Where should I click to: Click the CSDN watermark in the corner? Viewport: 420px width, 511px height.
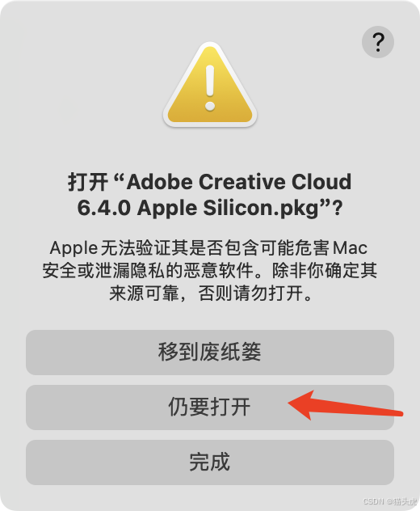[x=390, y=501]
